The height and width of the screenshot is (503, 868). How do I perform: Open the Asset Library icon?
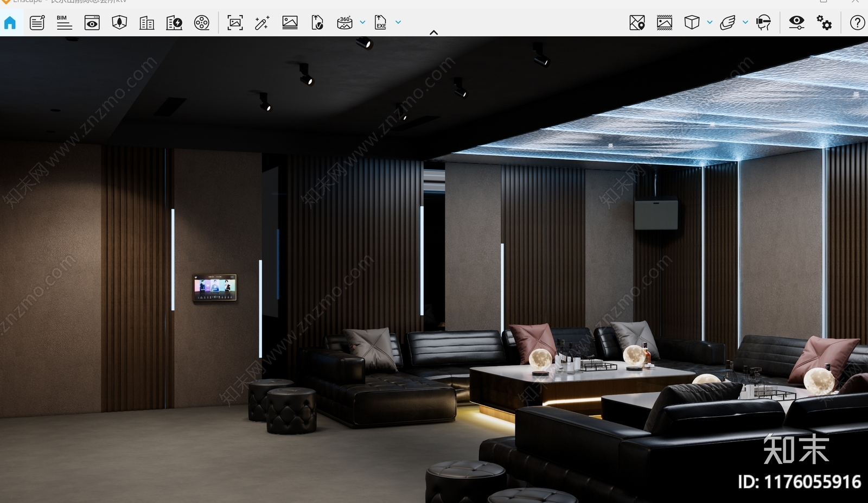[119, 23]
